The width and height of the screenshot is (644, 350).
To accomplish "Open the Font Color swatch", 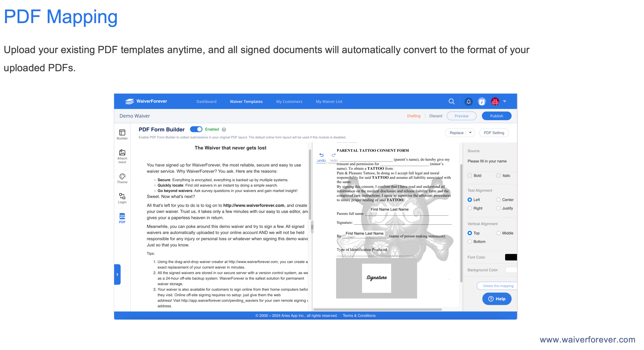I will (x=511, y=257).
